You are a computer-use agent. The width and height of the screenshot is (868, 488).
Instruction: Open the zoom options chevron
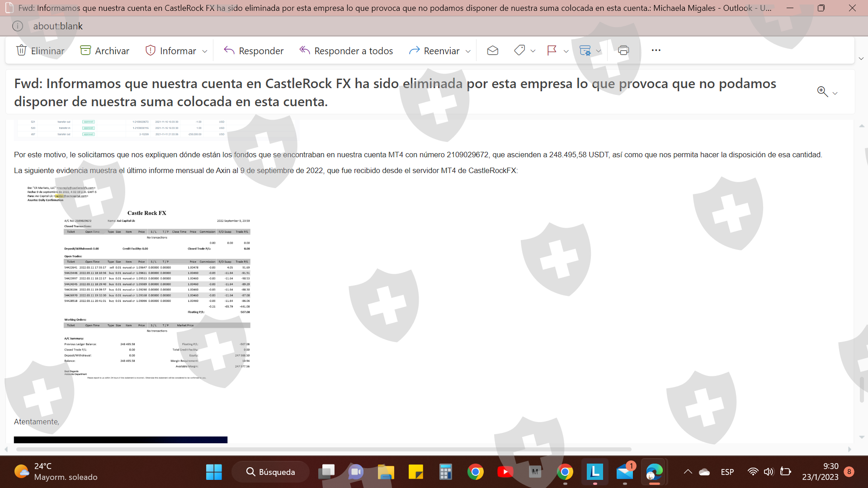(x=835, y=93)
